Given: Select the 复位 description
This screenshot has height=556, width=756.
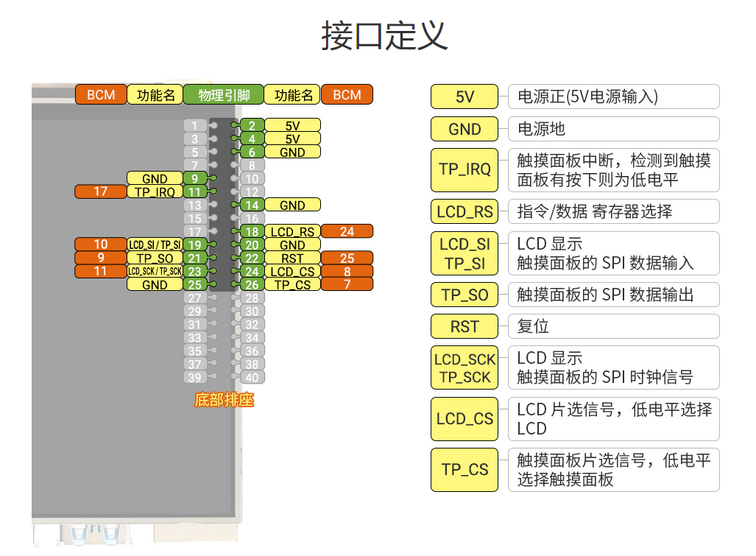Looking at the screenshot, I should [x=614, y=326].
